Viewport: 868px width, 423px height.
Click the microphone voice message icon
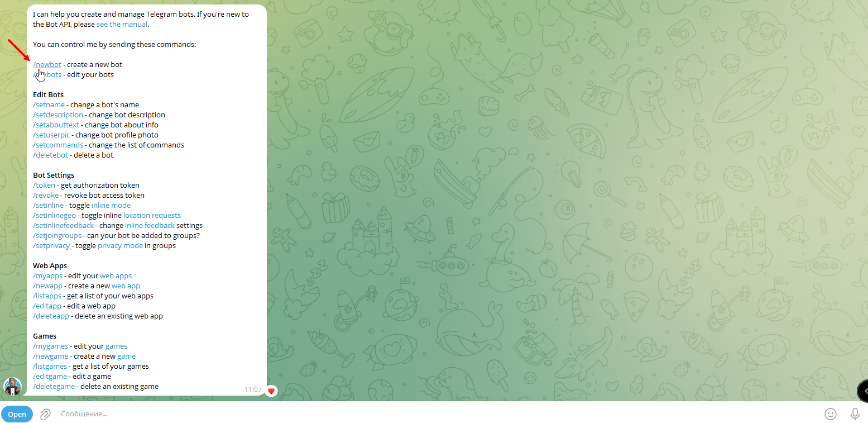(x=855, y=414)
